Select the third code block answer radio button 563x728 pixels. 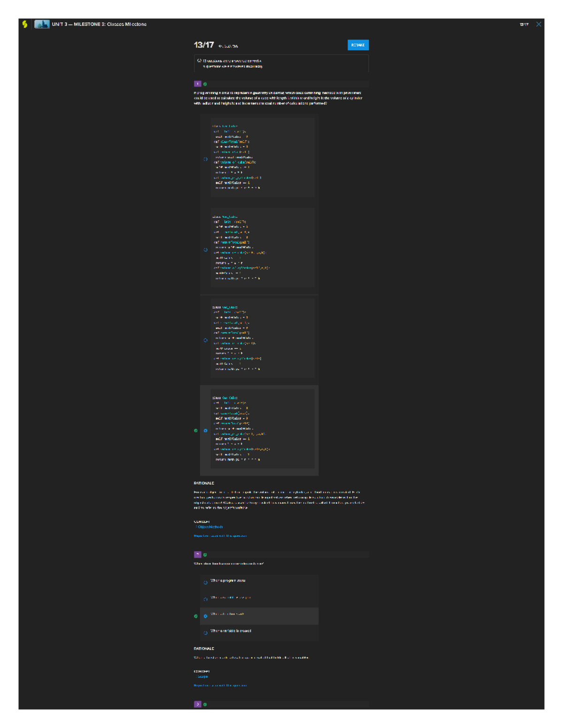click(x=205, y=340)
